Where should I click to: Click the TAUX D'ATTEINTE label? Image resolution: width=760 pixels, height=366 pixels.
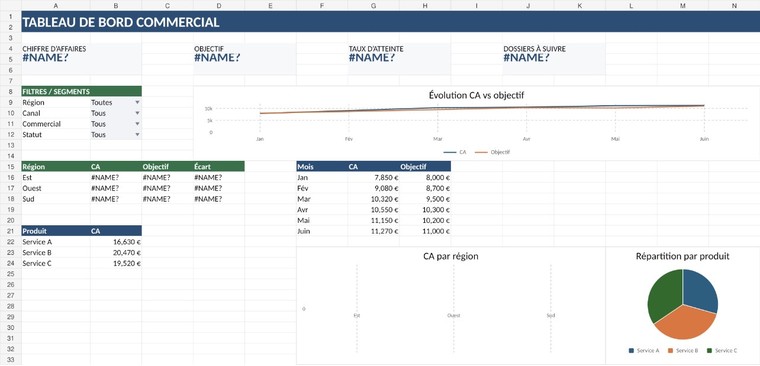pyautogui.click(x=376, y=49)
